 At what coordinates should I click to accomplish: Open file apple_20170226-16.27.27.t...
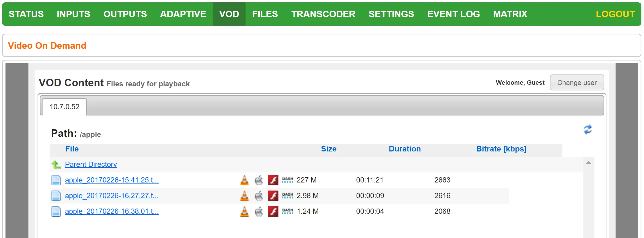tap(112, 196)
